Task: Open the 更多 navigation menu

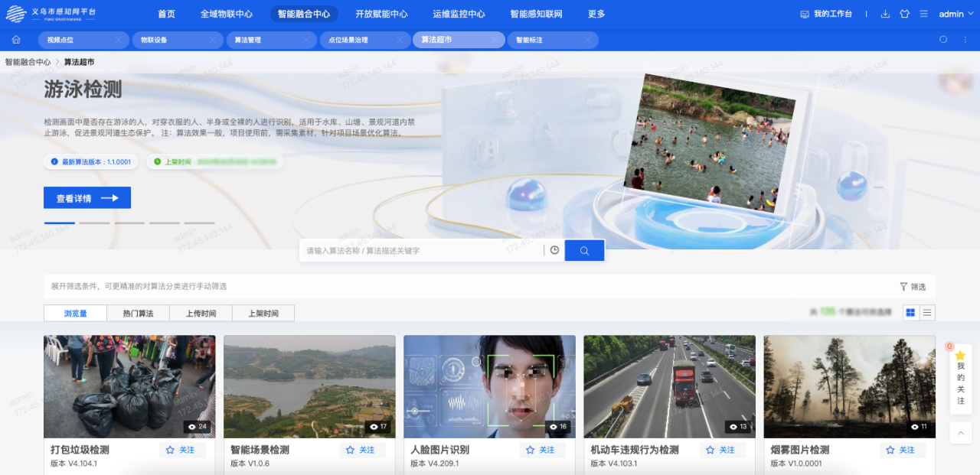Action: click(x=596, y=14)
